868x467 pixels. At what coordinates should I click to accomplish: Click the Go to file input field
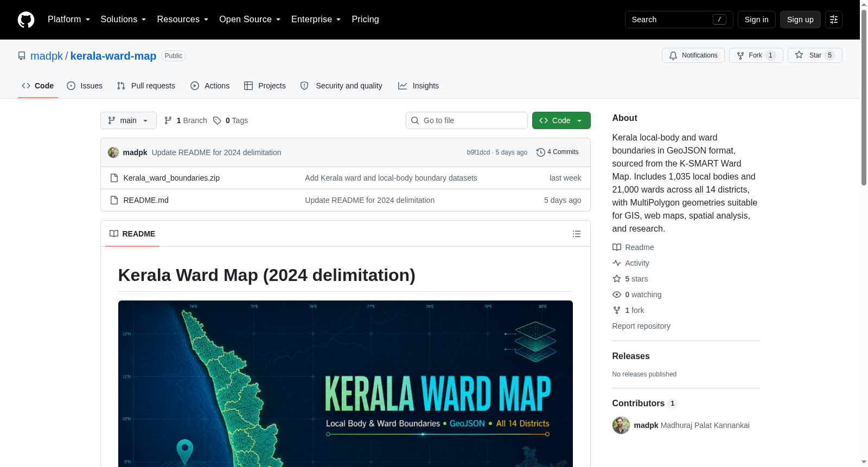click(x=467, y=120)
